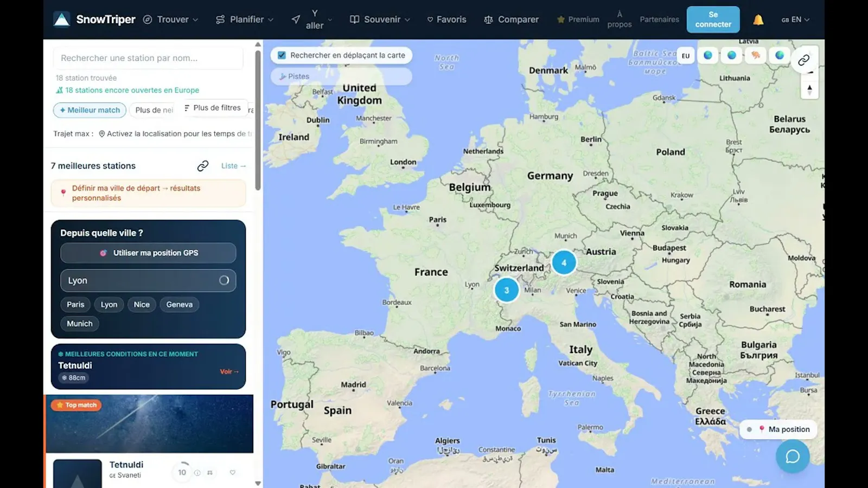Toggle the Pistes map layer
The height and width of the screenshot is (488, 868).
341,76
